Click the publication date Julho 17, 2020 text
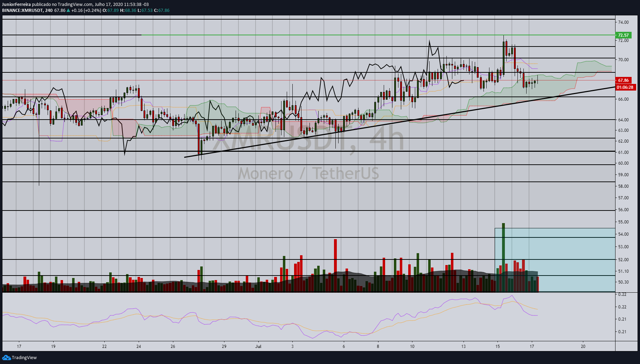Image resolution: width=640 pixels, height=364 pixels. tap(108, 5)
